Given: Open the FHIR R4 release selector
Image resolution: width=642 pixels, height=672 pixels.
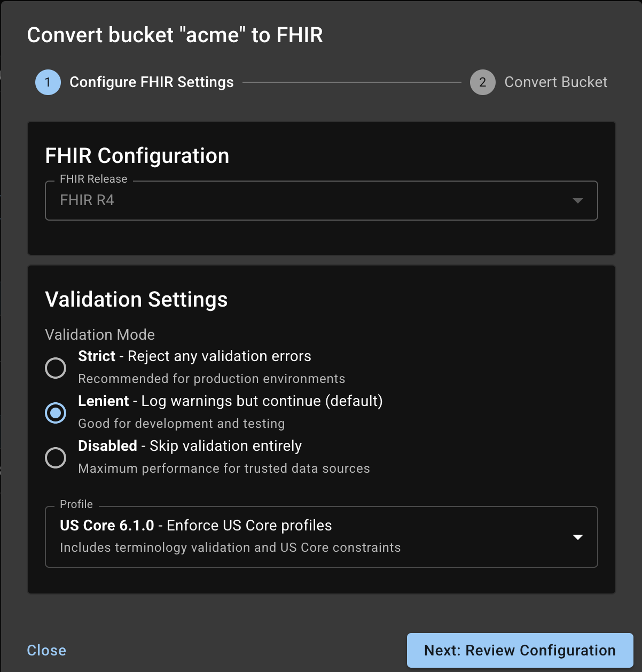Looking at the screenshot, I should 320,201.
